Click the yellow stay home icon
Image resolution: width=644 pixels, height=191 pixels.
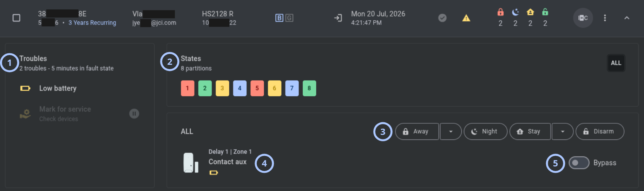tap(530, 12)
